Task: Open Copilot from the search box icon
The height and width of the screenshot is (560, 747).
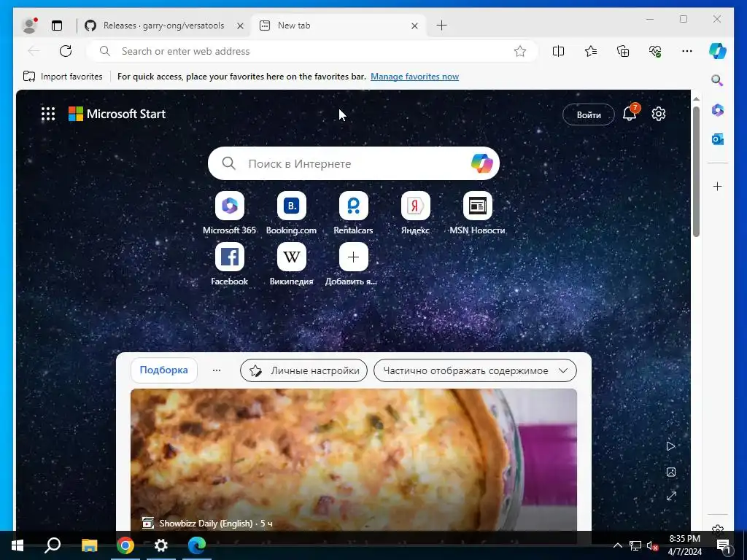Action: coord(481,163)
